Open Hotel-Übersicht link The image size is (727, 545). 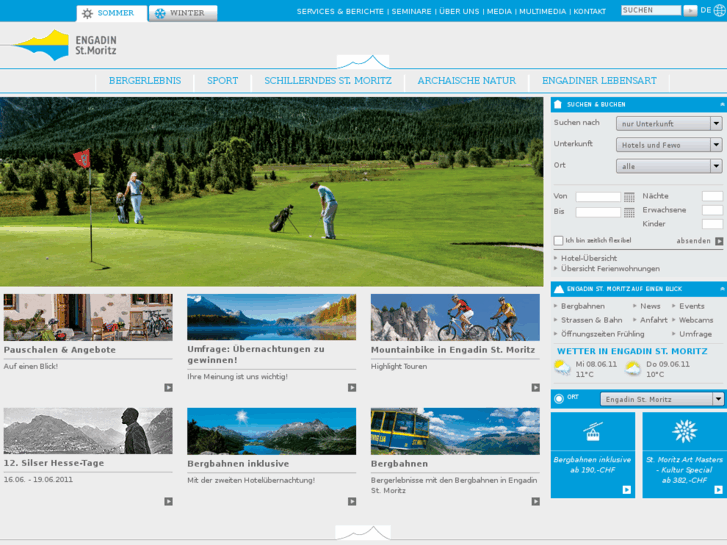point(589,258)
